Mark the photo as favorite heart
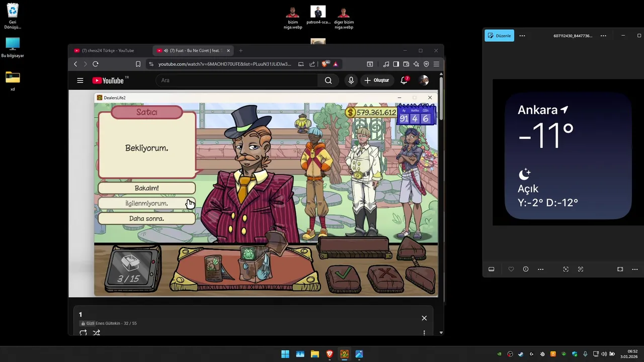The height and width of the screenshot is (362, 644). (x=511, y=269)
